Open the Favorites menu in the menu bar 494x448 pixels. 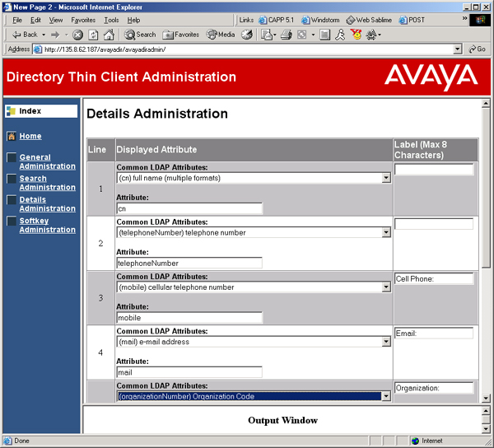coord(83,20)
